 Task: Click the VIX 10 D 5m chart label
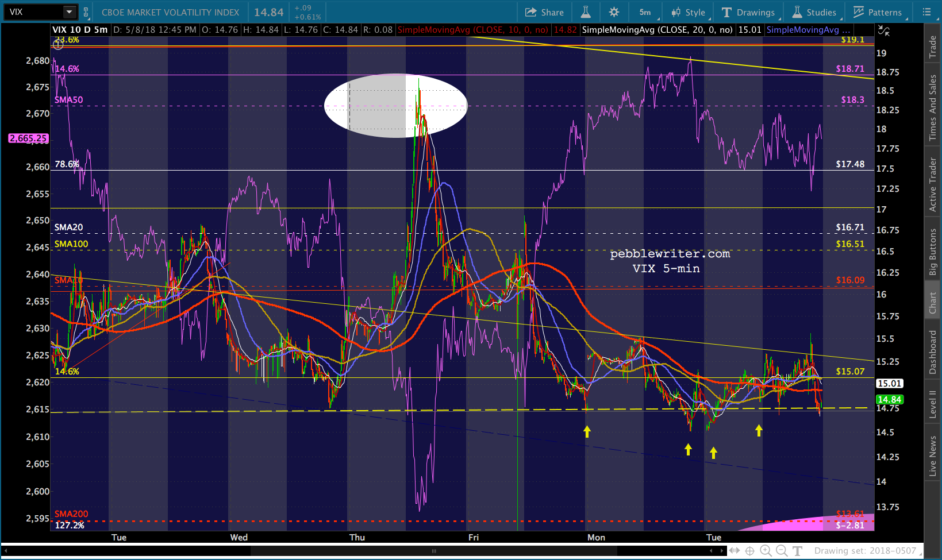click(x=80, y=30)
